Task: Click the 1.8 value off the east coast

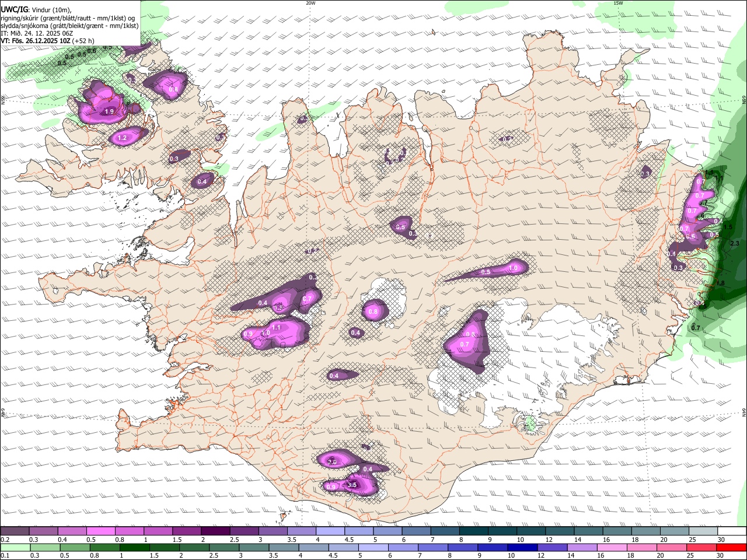Action: pyautogui.click(x=720, y=283)
